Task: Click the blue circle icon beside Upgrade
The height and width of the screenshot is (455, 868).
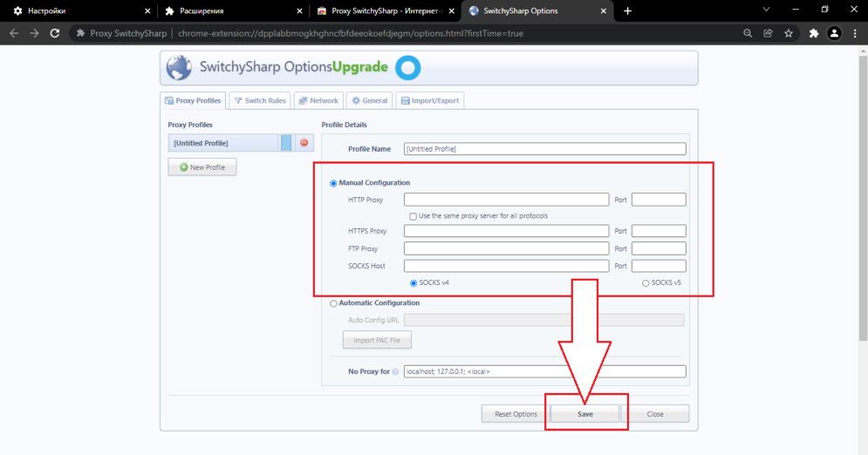Action: (408, 68)
